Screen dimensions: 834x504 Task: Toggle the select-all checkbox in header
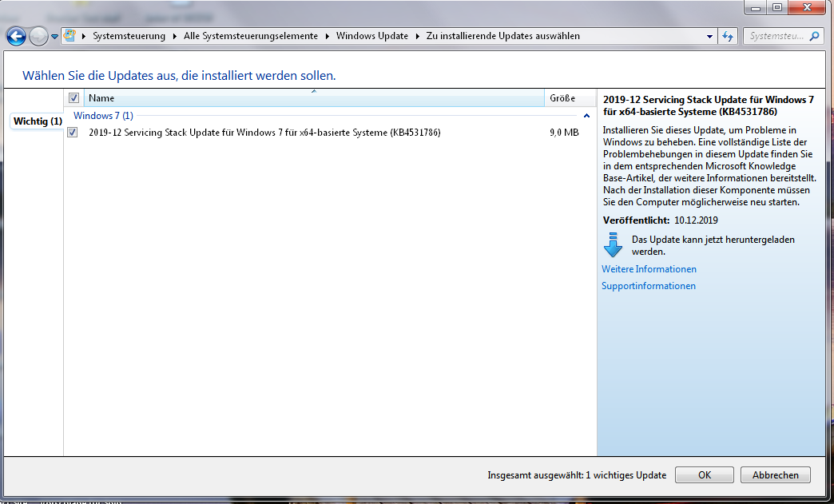coord(74,97)
